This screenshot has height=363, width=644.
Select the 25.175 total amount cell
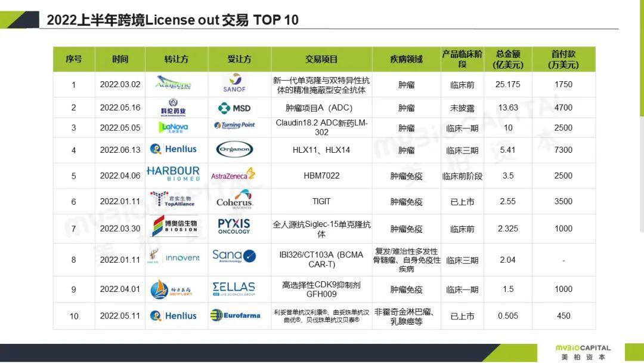tap(507, 84)
